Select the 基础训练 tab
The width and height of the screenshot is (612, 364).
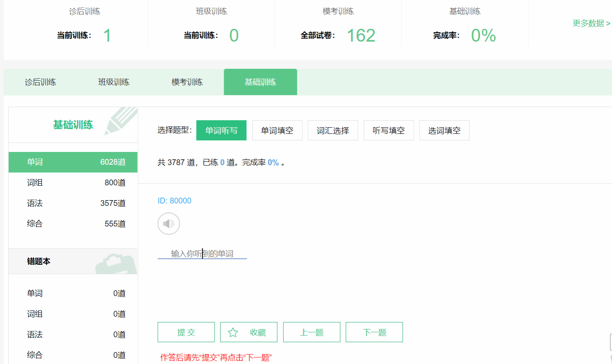click(x=260, y=82)
